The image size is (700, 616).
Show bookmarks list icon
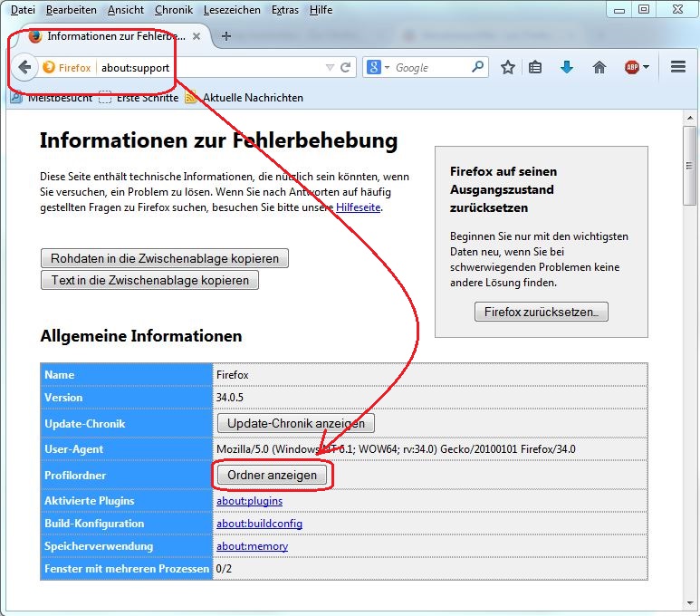tap(535, 67)
